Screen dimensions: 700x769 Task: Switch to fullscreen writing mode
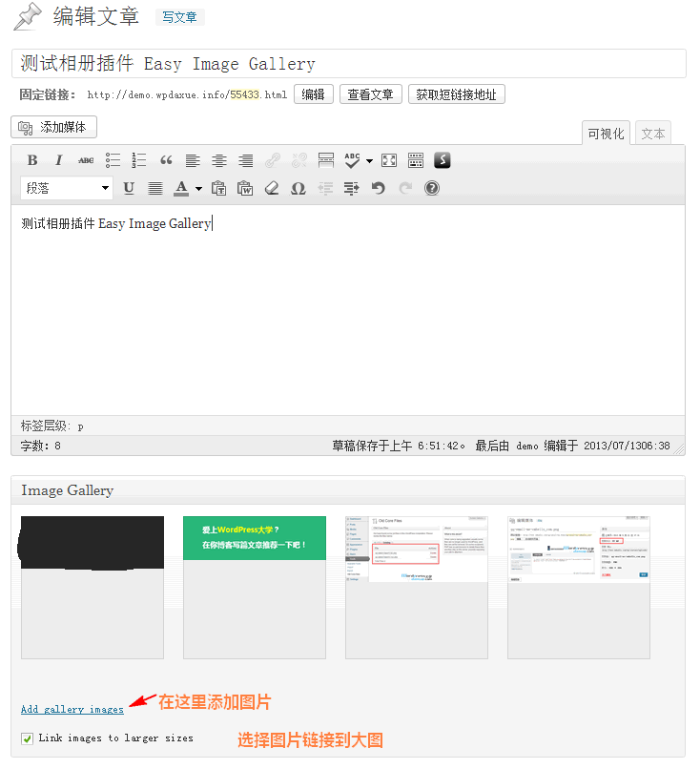389,160
